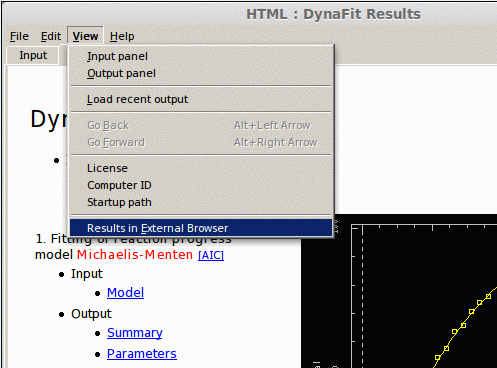This screenshot has width=497, height=368.
Task: Close the open View menu
Action: (85, 36)
